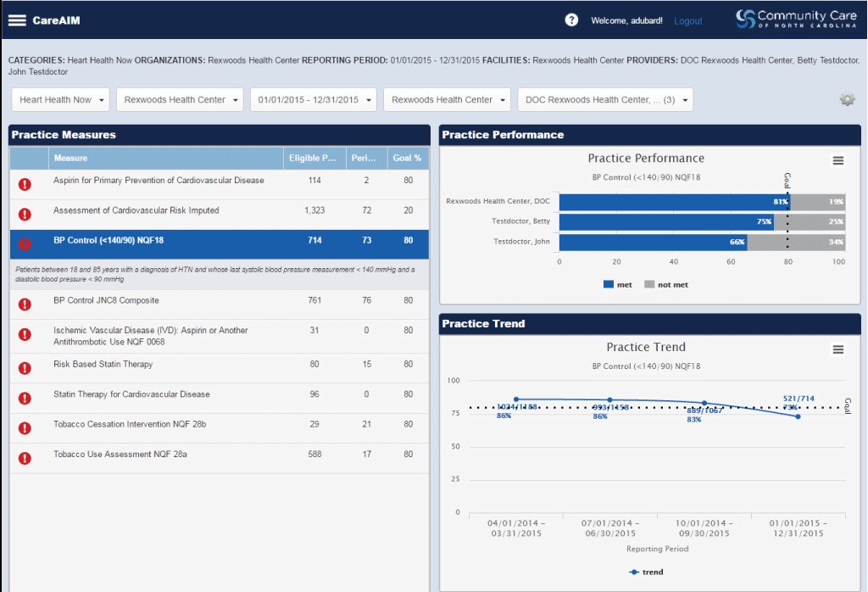The height and width of the screenshot is (592, 868).
Task: Click eligible value 1,323 in Assessment row
Action: click(314, 210)
